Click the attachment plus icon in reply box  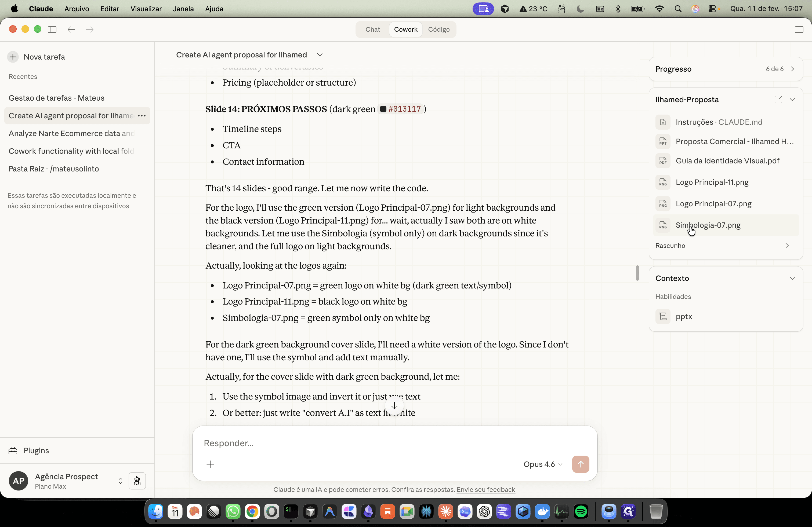210,464
